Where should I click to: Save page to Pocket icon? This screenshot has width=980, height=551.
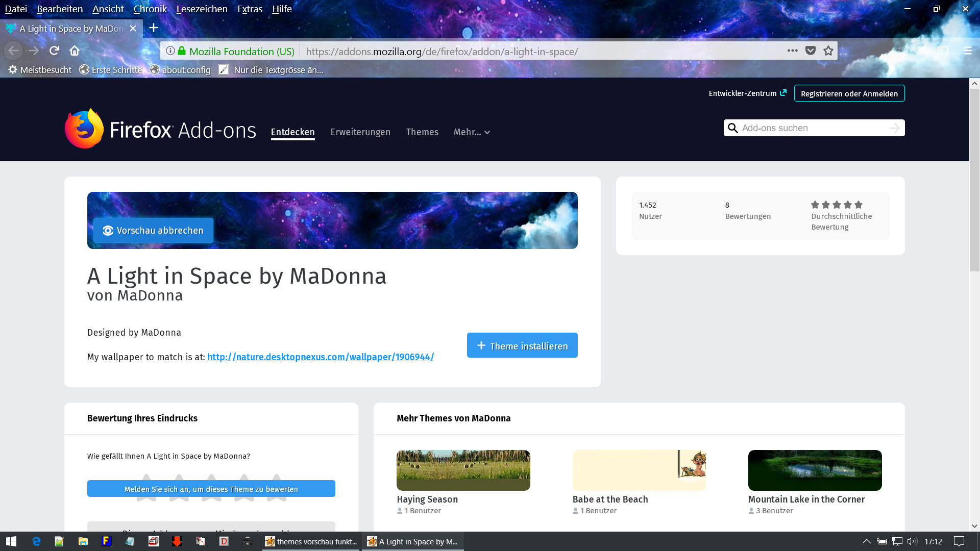coord(810,51)
